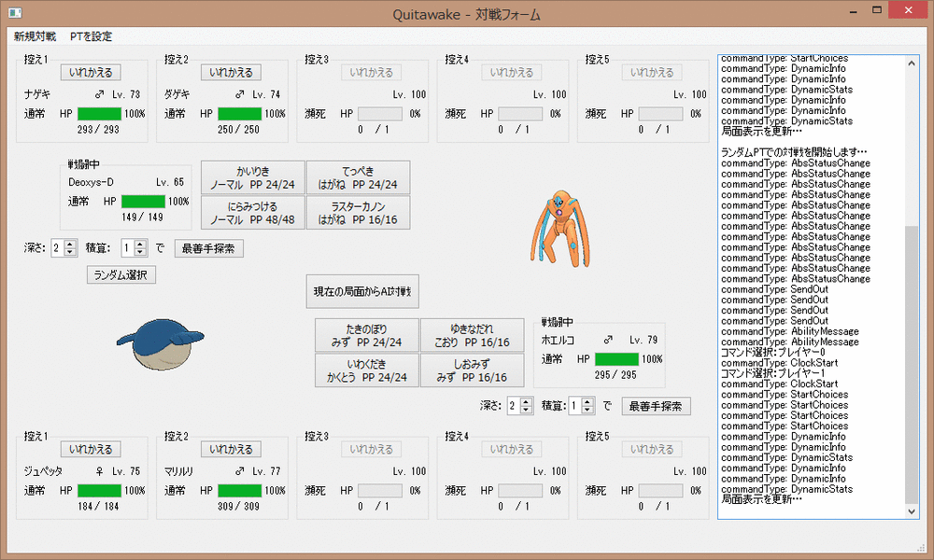Click HP value 309/ 309
The image size is (934, 560).
coord(238,506)
